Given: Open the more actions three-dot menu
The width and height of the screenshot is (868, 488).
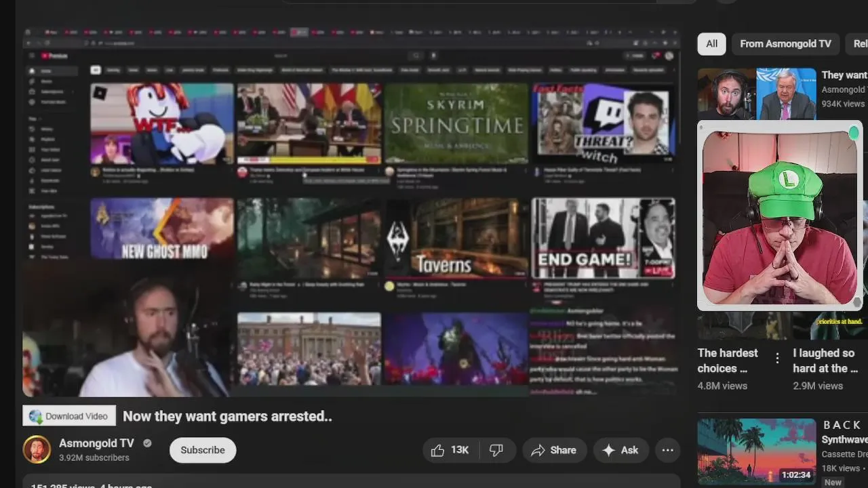Looking at the screenshot, I should click(x=668, y=450).
